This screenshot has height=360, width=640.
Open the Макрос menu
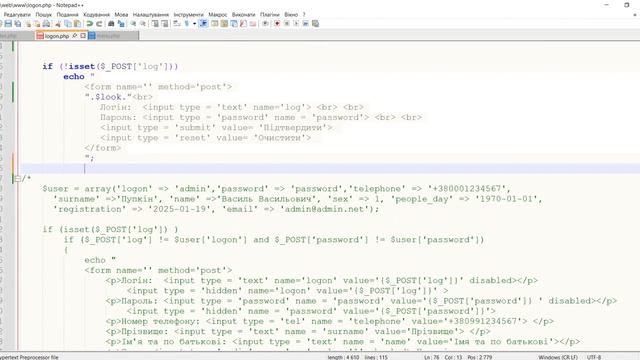coord(218,15)
